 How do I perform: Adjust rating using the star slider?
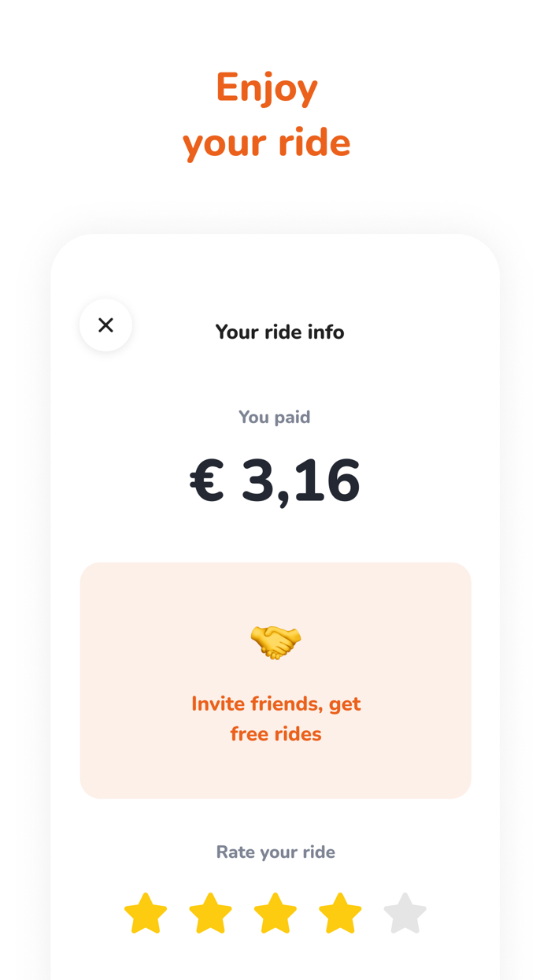coord(275,912)
